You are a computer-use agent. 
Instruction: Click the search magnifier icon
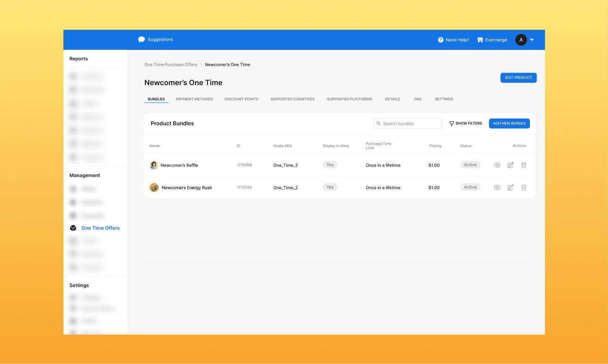pyautogui.click(x=379, y=124)
